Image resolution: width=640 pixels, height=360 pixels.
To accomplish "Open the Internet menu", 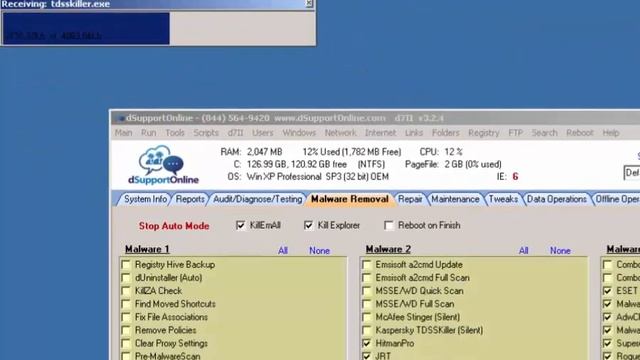I will [x=380, y=133].
